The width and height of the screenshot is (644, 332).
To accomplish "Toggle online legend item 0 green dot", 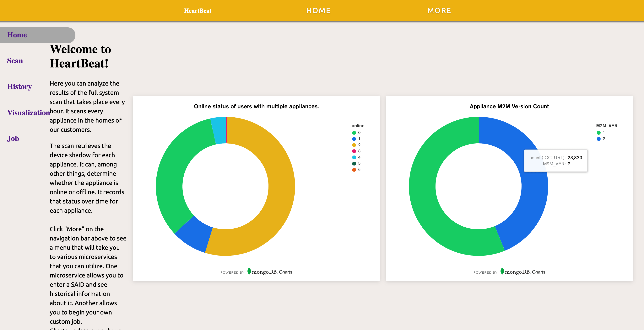I will 354,133.
